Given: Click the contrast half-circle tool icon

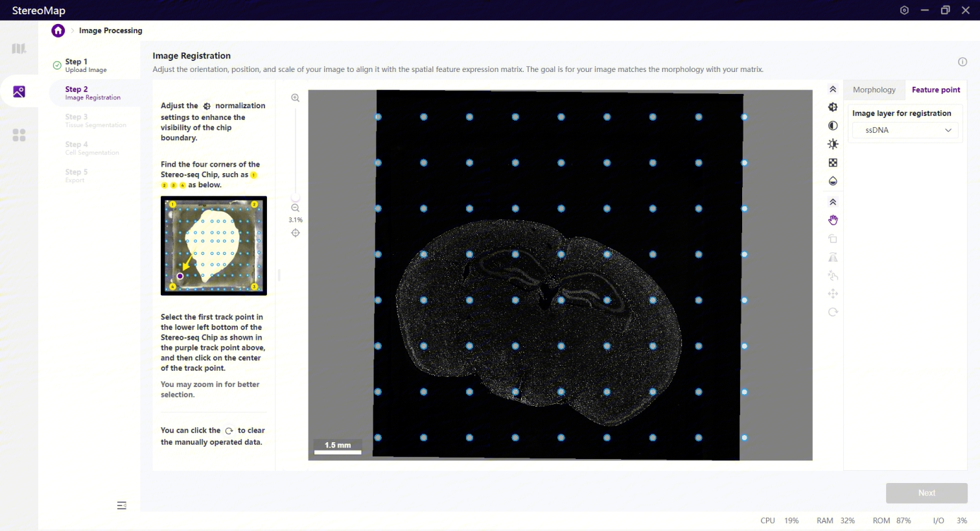Looking at the screenshot, I should pyautogui.click(x=833, y=126).
